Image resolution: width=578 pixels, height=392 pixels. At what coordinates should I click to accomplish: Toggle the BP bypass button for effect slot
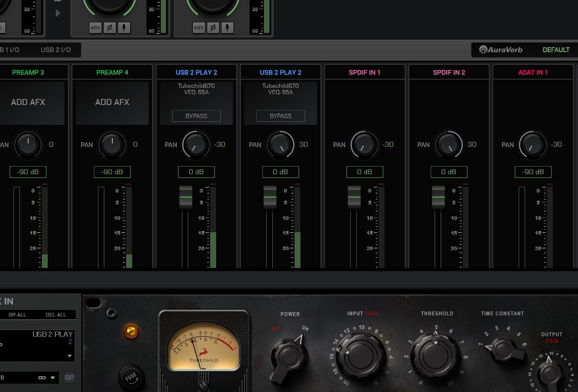69,378
